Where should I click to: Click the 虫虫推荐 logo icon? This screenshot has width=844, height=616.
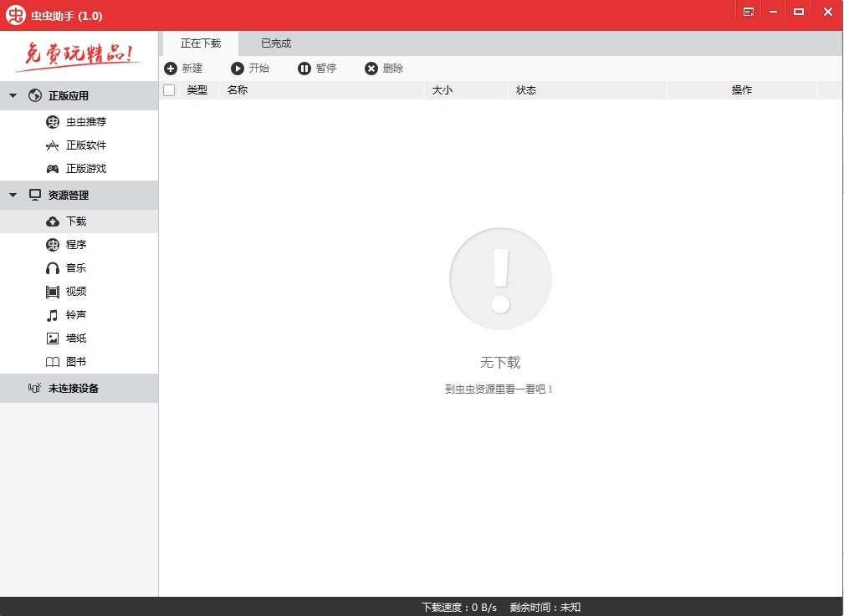click(x=52, y=122)
